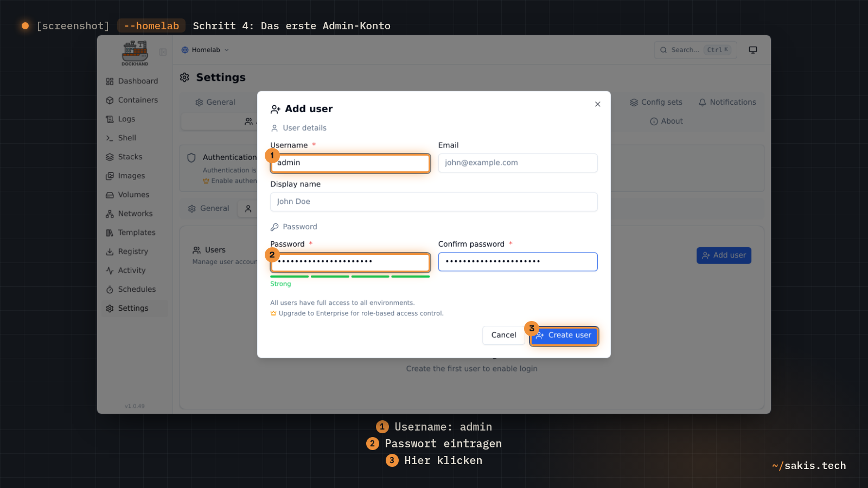868x488 pixels.
Task: Click the Users group icon in Users card
Action: point(196,251)
